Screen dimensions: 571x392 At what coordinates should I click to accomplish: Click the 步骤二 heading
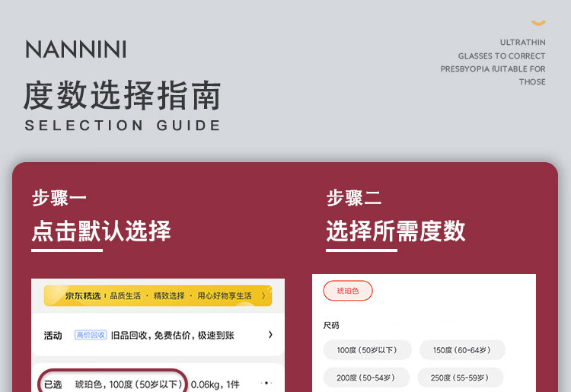click(354, 198)
